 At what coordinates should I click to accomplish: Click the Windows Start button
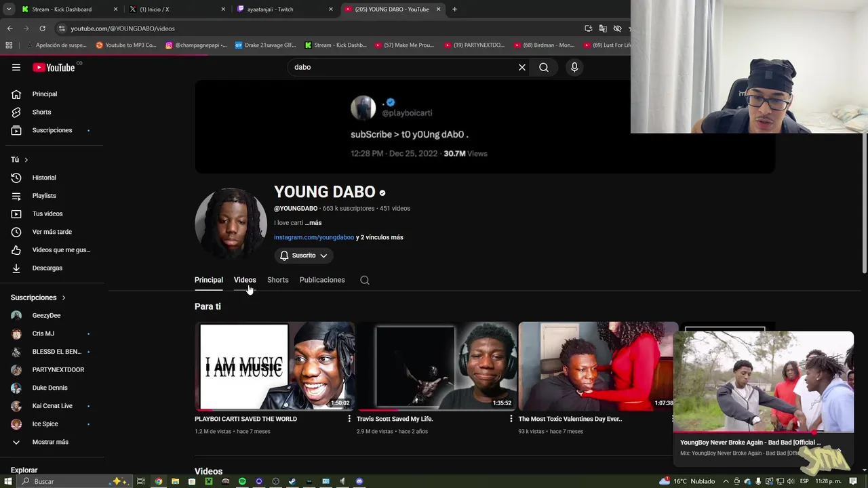(8, 481)
